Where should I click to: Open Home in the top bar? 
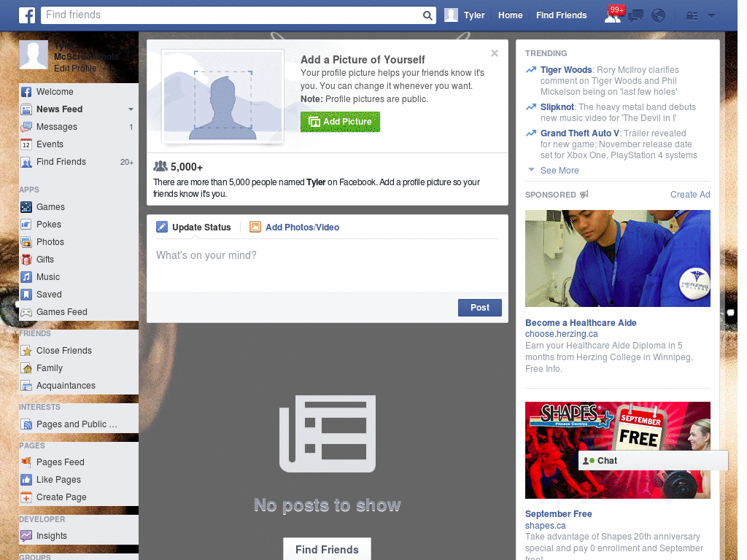coord(510,15)
